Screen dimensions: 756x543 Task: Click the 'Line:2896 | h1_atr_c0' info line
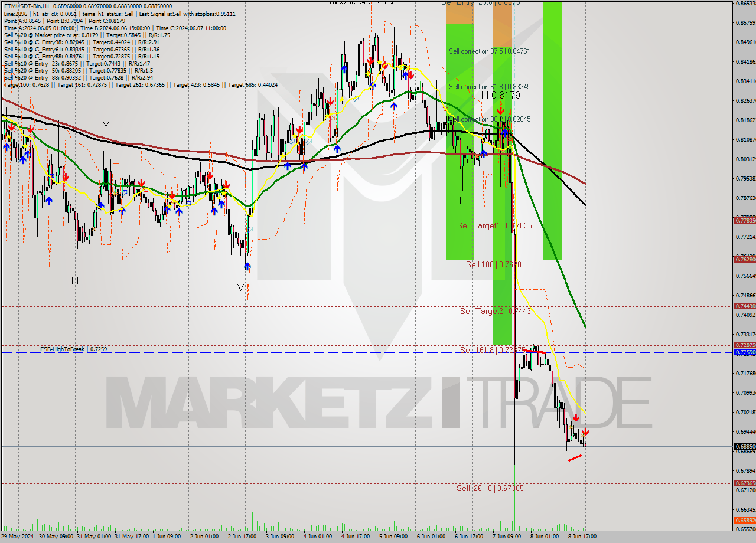coord(119,14)
